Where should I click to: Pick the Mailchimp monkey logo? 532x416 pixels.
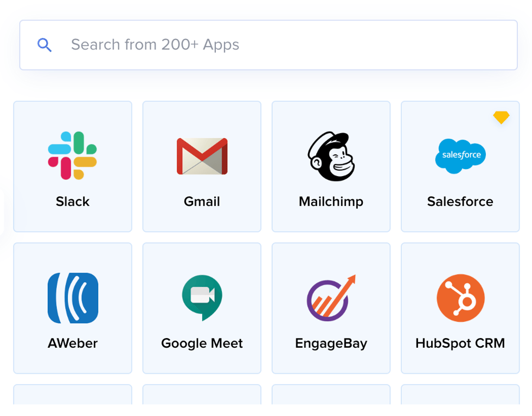point(331,156)
